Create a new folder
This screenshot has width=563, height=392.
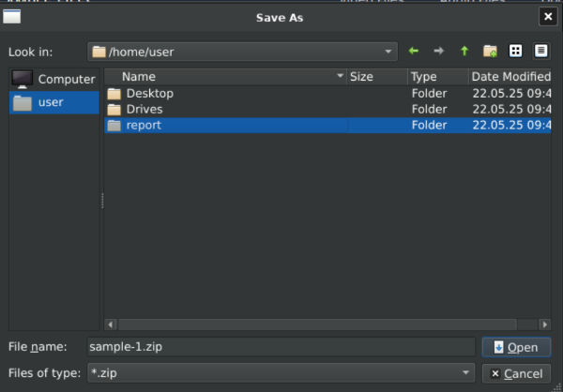[489, 52]
